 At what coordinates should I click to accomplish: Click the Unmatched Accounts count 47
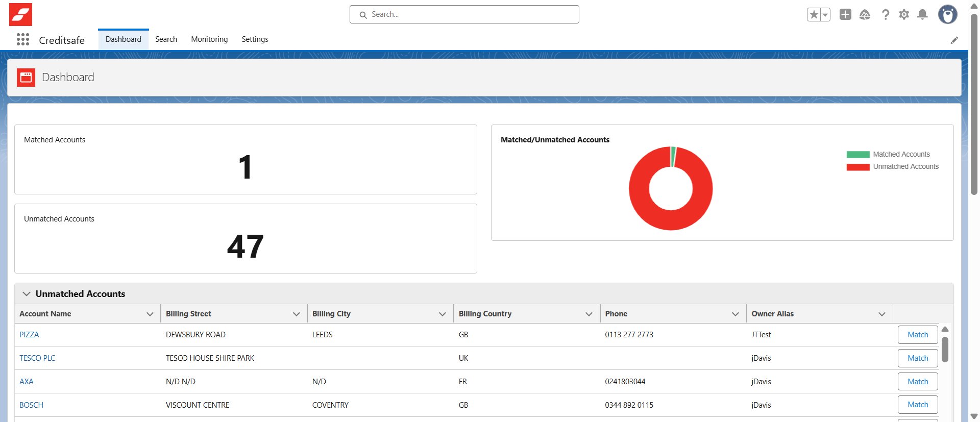pos(246,246)
